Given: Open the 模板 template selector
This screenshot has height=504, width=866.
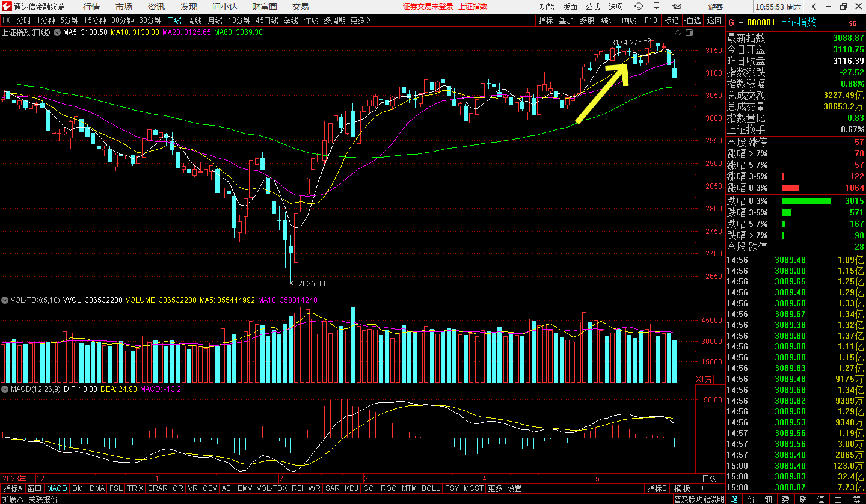Looking at the screenshot, I should [x=682, y=488].
